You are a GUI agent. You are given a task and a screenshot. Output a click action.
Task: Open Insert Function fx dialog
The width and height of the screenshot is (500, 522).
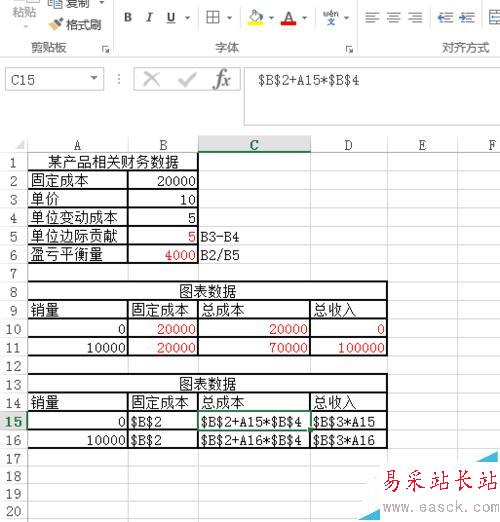[x=222, y=79]
